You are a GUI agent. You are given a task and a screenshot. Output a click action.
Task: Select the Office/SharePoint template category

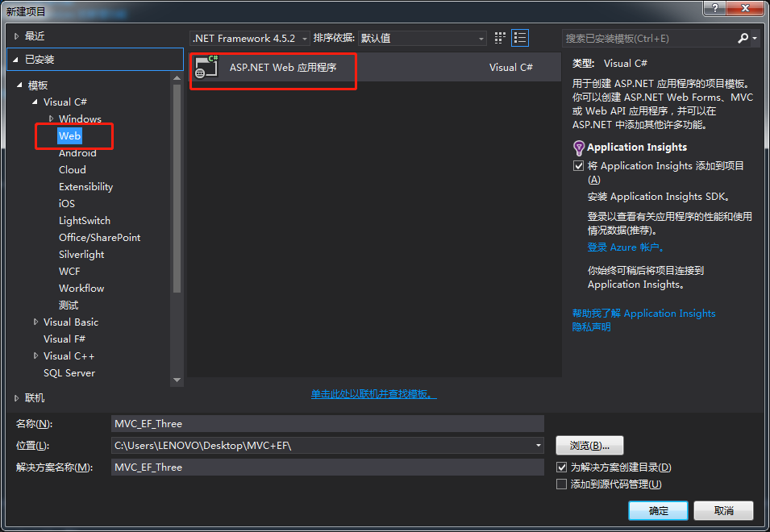tap(100, 238)
